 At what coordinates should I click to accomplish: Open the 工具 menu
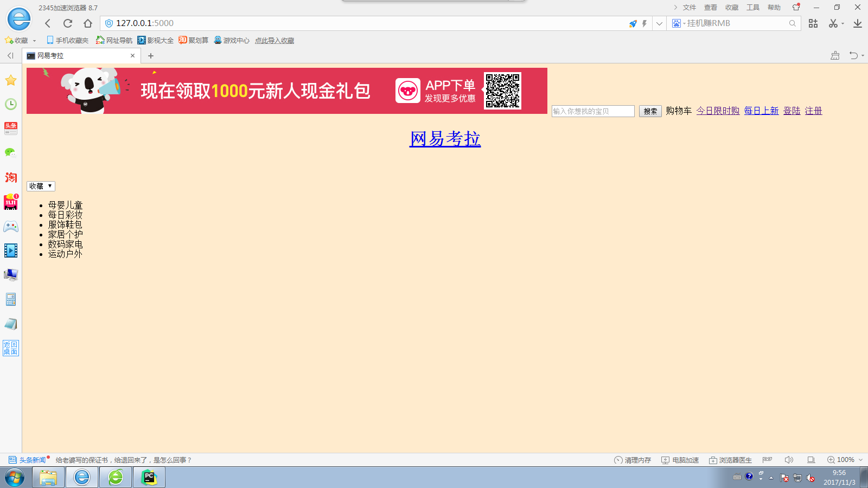[x=753, y=8]
